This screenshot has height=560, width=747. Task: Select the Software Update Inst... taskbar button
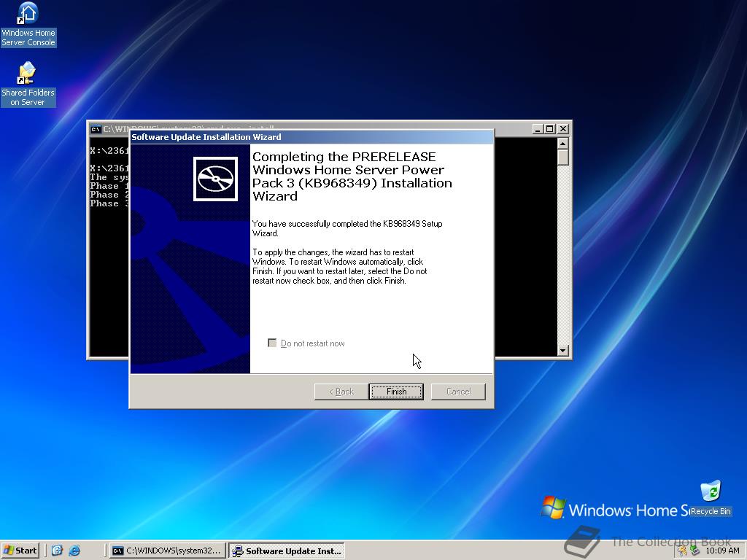286,551
